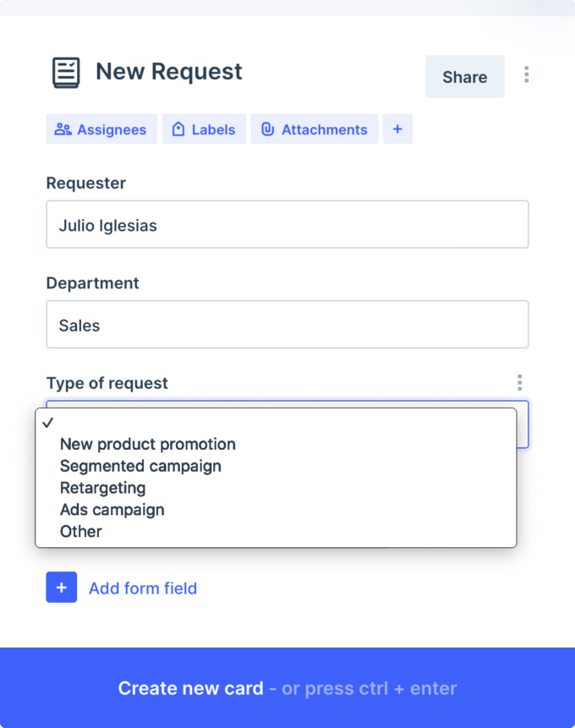Select Other from the request type list
575x728 pixels.
[80, 532]
